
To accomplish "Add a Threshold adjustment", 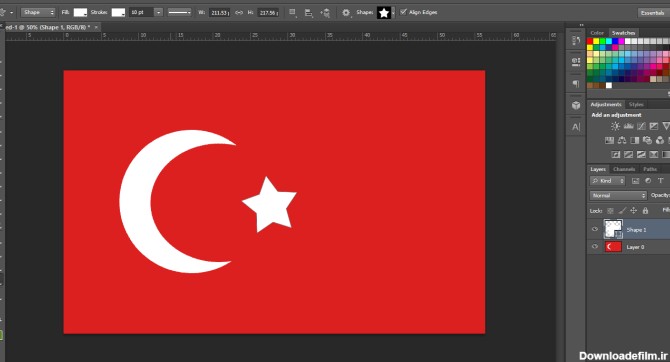I will tap(641, 154).
